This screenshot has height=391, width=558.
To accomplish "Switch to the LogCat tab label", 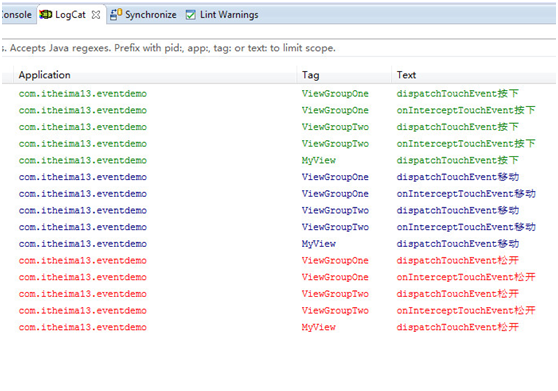I will tap(70, 15).
